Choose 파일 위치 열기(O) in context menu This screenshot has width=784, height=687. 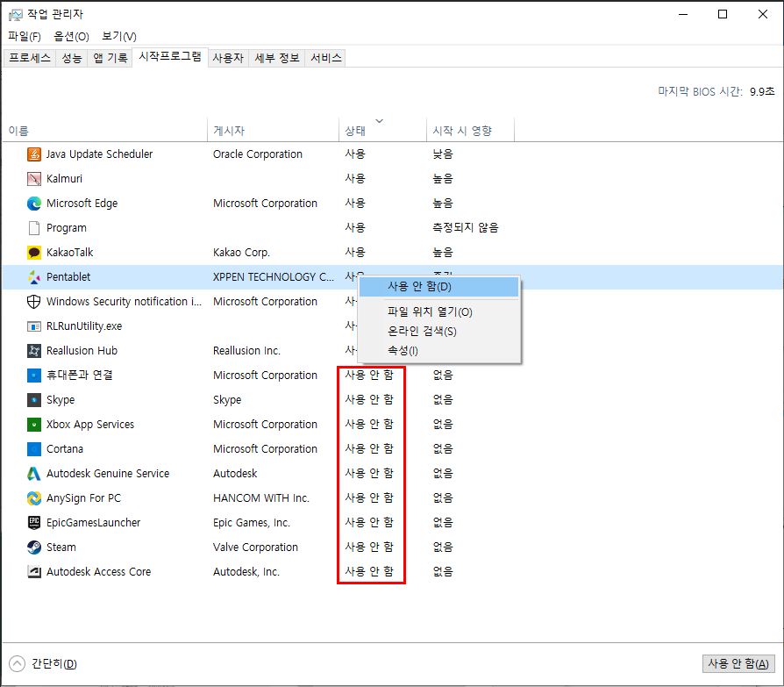tap(438, 311)
